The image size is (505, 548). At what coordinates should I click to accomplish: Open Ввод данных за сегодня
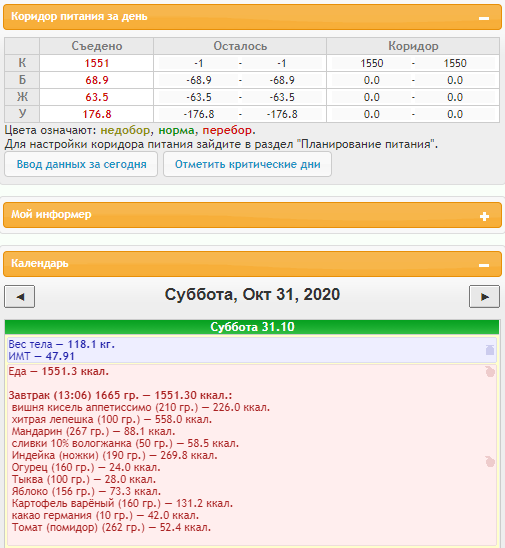(x=81, y=164)
